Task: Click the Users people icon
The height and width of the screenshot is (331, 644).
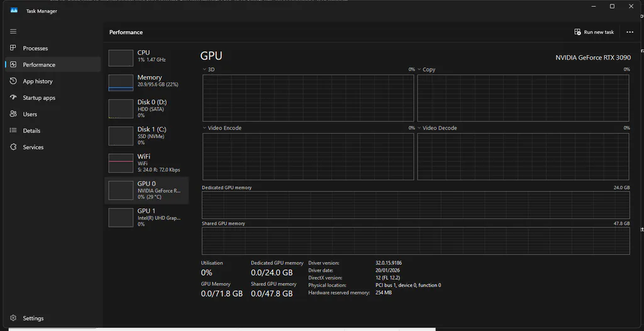Action: [13, 114]
